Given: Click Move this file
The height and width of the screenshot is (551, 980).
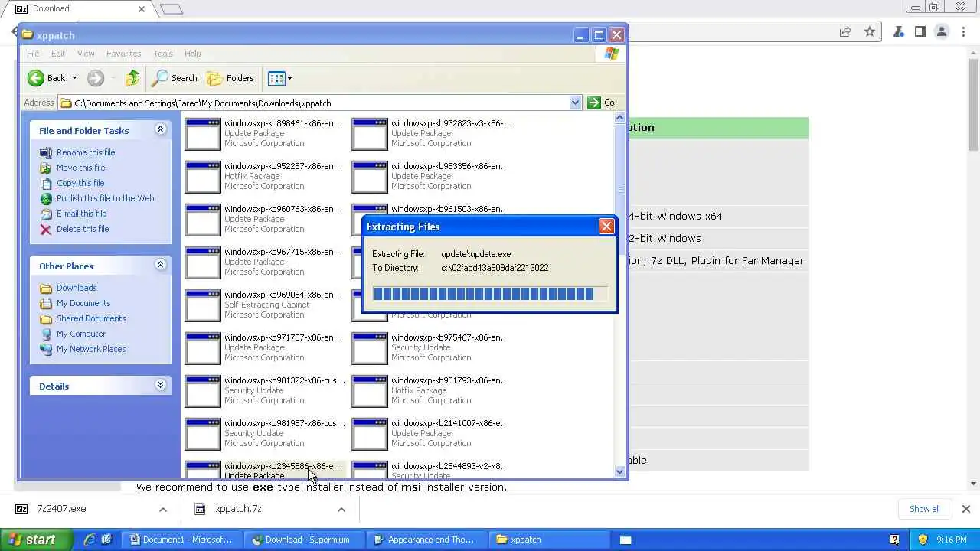Looking at the screenshot, I should (x=80, y=168).
